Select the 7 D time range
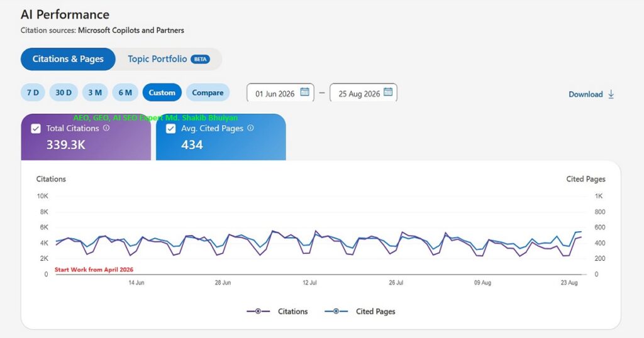The width and height of the screenshot is (644, 338). click(33, 92)
